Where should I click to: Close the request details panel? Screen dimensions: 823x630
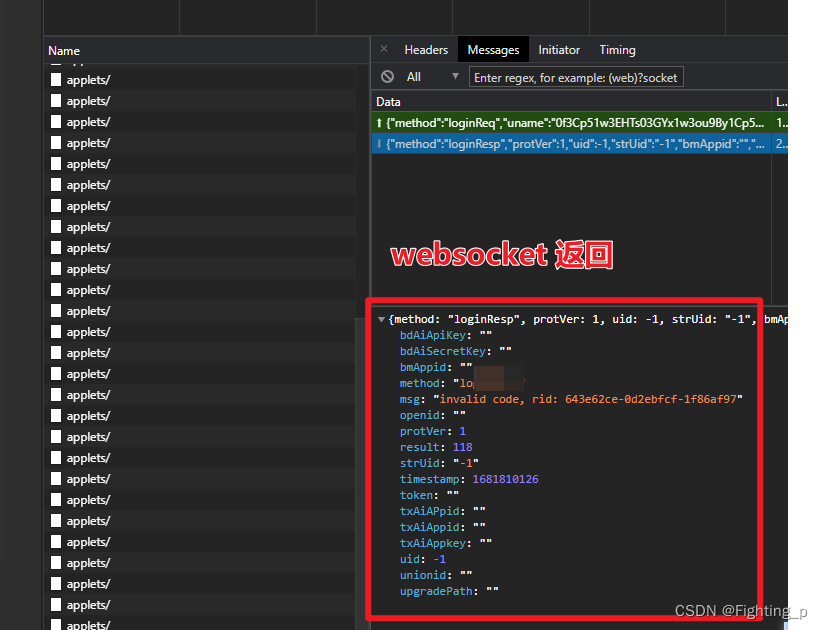pyautogui.click(x=384, y=49)
